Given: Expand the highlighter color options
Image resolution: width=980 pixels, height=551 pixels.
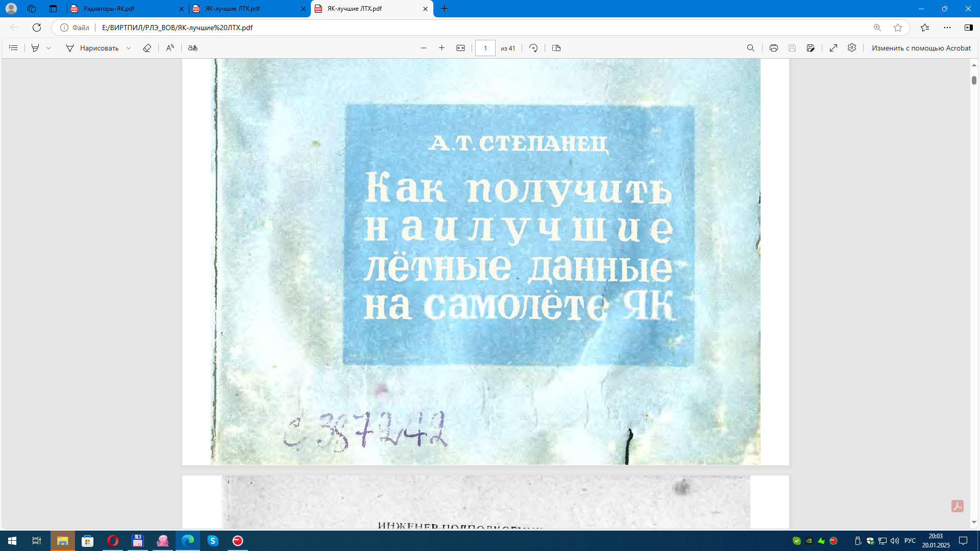Looking at the screenshot, I should 48,48.
